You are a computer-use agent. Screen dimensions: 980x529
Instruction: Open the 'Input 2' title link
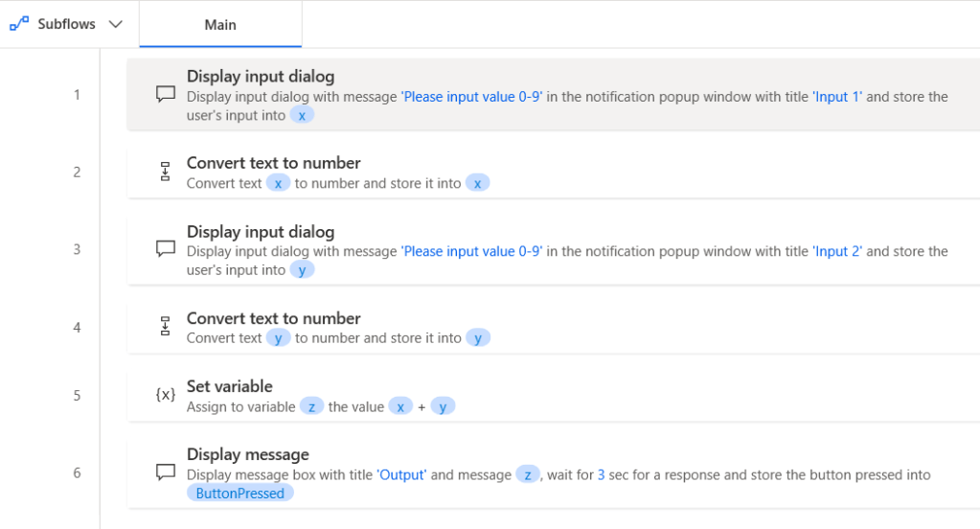pos(838,252)
